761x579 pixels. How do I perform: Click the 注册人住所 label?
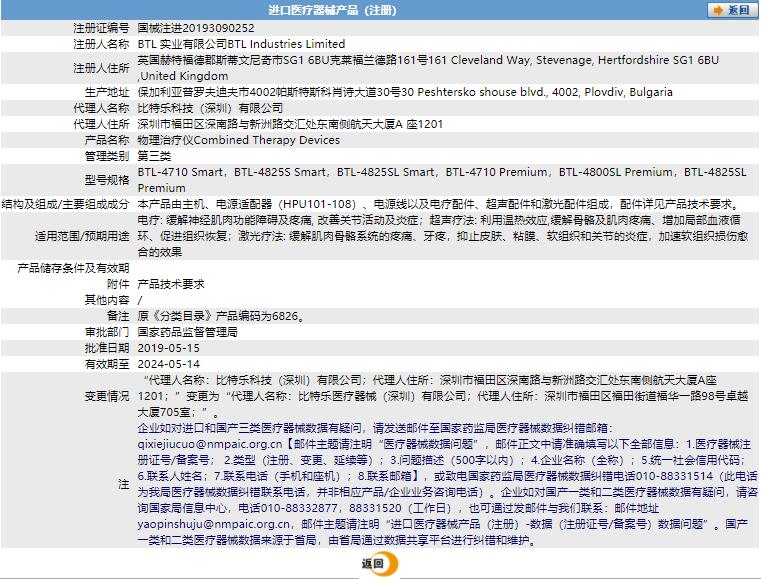tap(101, 68)
